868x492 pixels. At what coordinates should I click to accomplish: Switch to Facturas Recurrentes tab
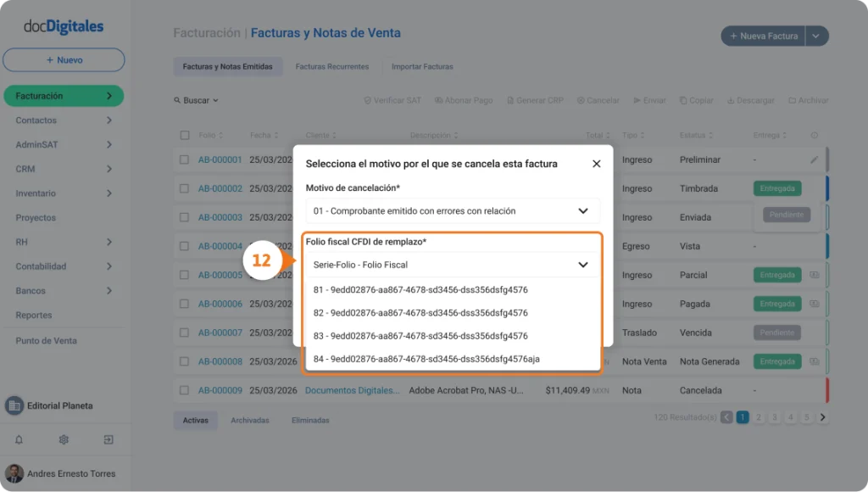(x=332, y=66)
